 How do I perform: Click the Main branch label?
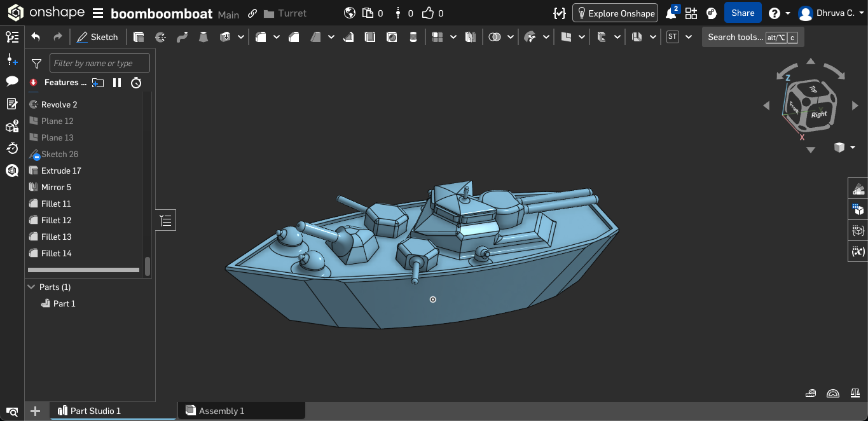[228, 14]
